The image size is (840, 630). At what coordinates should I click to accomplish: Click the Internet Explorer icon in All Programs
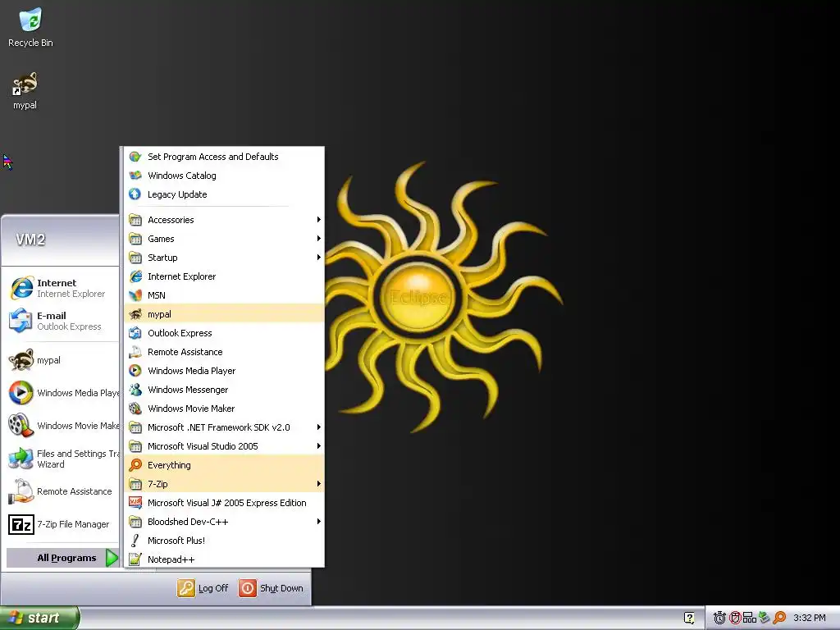[135, 276]
